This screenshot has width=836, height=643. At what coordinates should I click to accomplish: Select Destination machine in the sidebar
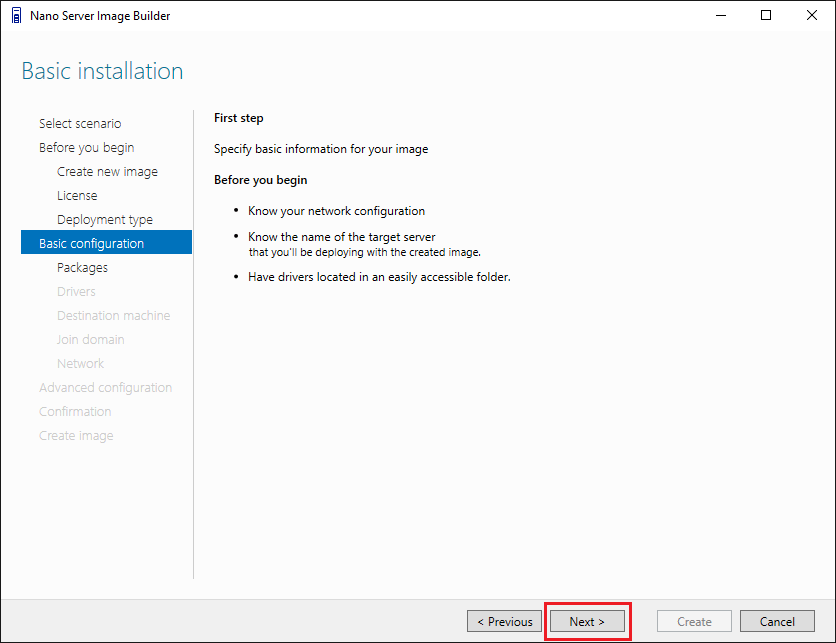point(113,316)
